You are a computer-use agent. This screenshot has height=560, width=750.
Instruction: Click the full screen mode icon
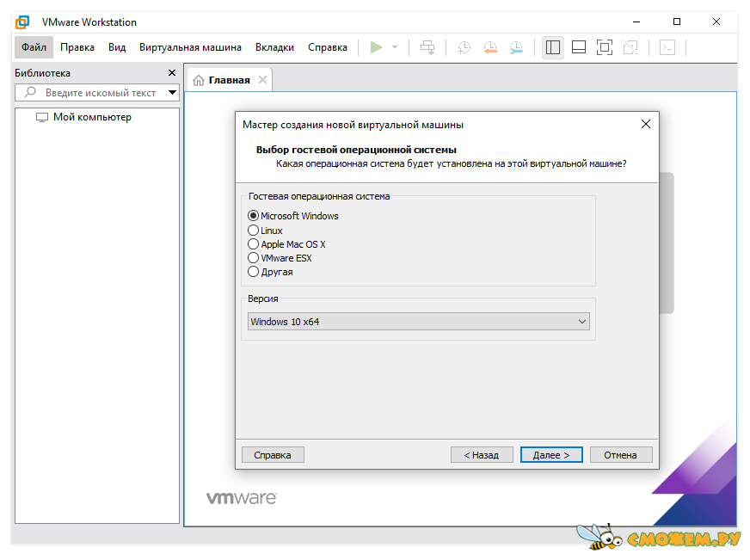pyautogui.click(x=605, y=47)
